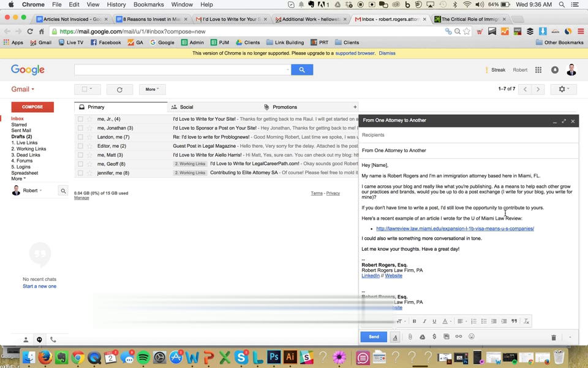The width and height of the screenshot is (588, 368).
Task: Open more compose options dropdown arrow
Action: tap(570, 337)
